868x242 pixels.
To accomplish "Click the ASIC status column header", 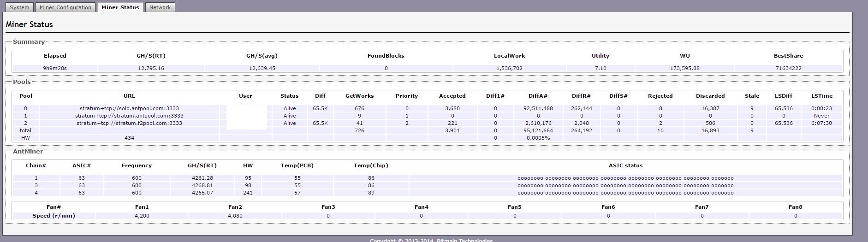I will click(625, 165).
